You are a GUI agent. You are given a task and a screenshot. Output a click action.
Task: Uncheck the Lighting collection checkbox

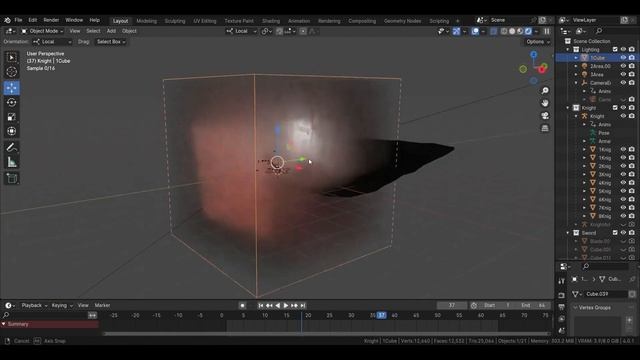(615, 49)
